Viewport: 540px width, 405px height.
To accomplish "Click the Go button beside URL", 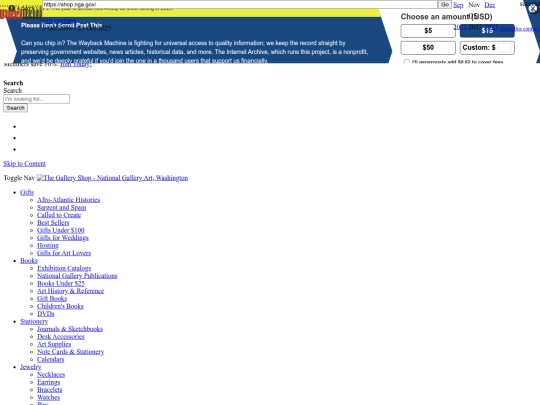I will point(445,4).
